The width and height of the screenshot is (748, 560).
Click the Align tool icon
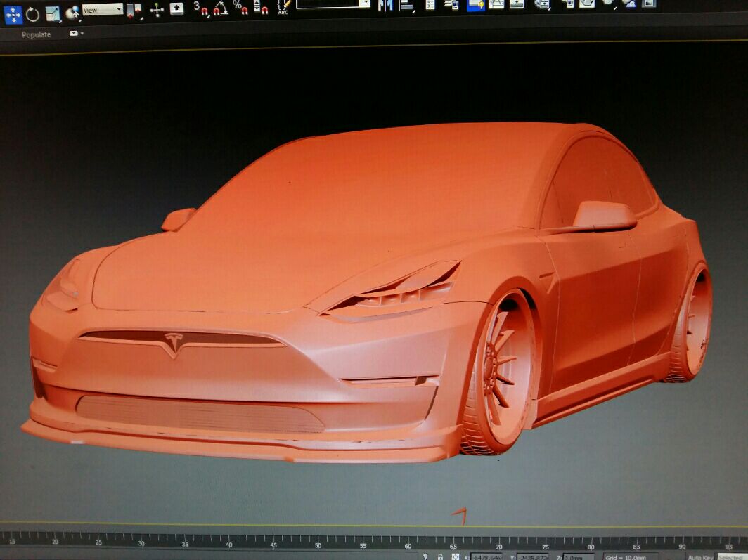coord(406,5)
